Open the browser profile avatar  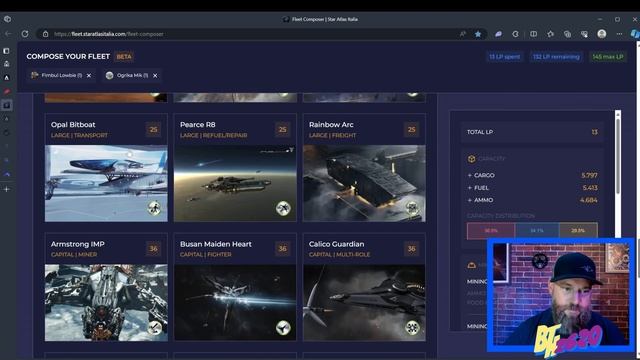tap(602, 34)
